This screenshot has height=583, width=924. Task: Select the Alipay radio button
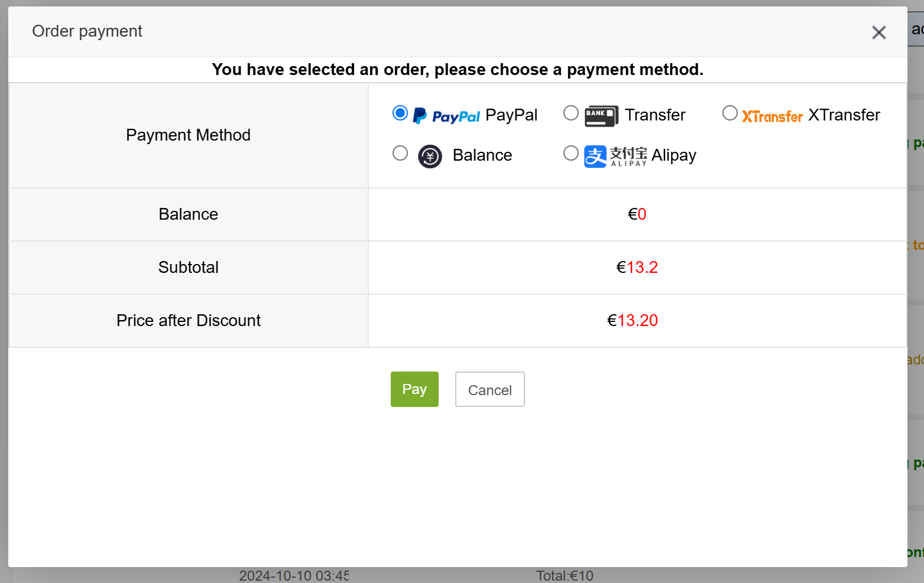tap(571, 154)
